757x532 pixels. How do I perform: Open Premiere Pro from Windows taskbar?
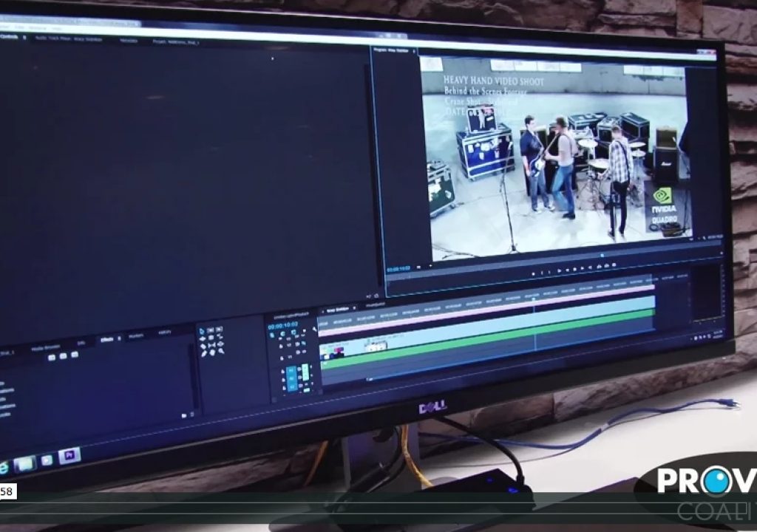(69, 456)
